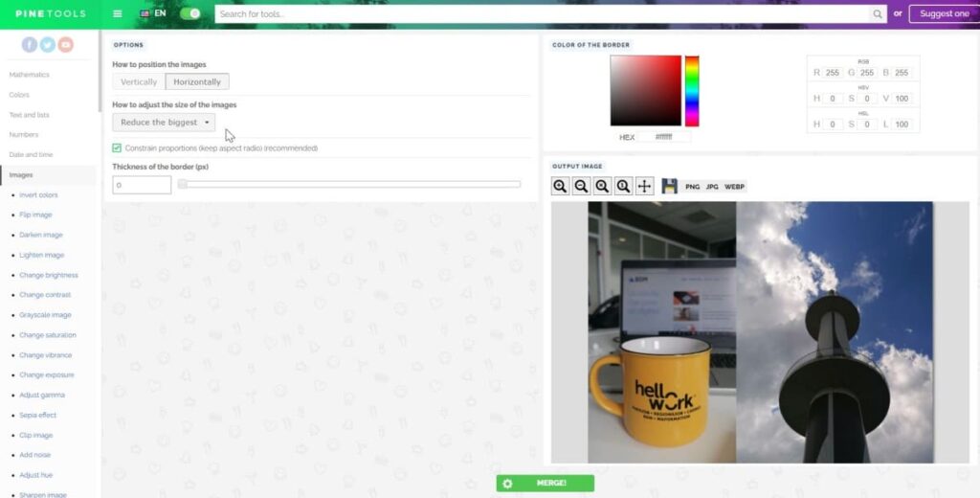Open the Grayscale image tool
The height and width of the screenshot is (498, 980).
coord(45,315)
